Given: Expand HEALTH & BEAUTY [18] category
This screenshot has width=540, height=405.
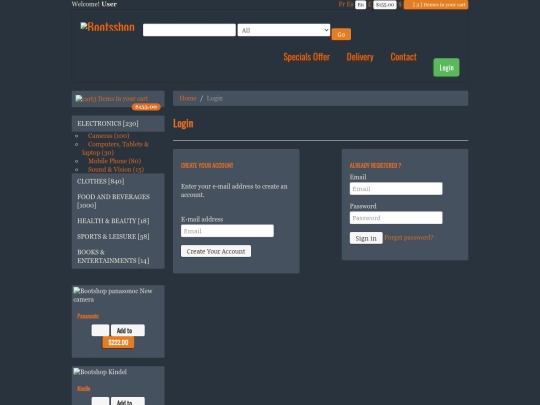Looking at the screenshot, I should pos(118,221).
